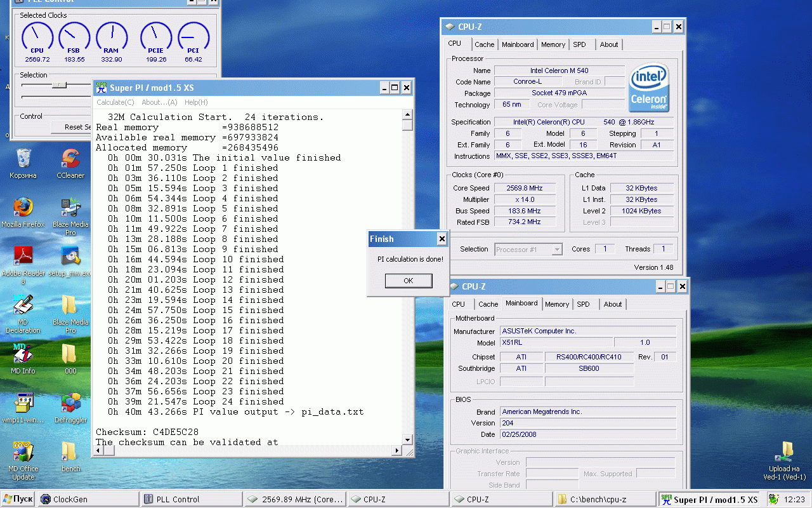Switch to Mainboard tab in upper CPU-Z

click(x=518, y=44)
